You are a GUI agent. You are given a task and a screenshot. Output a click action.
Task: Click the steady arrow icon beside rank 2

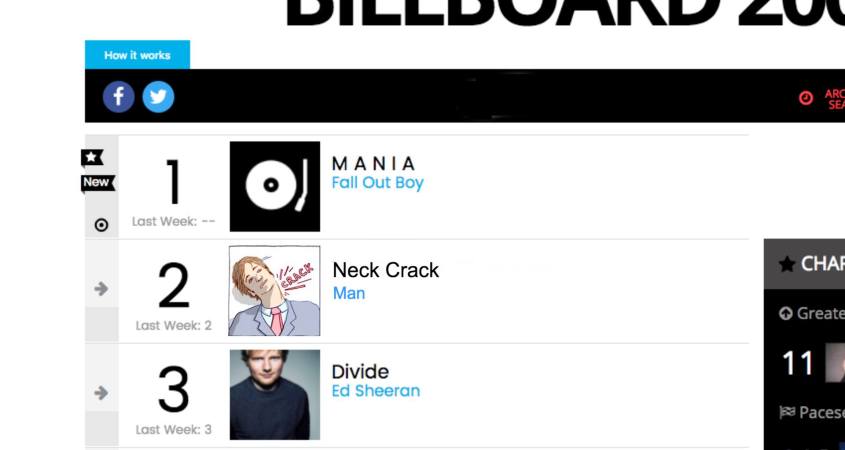click(101, 288)
